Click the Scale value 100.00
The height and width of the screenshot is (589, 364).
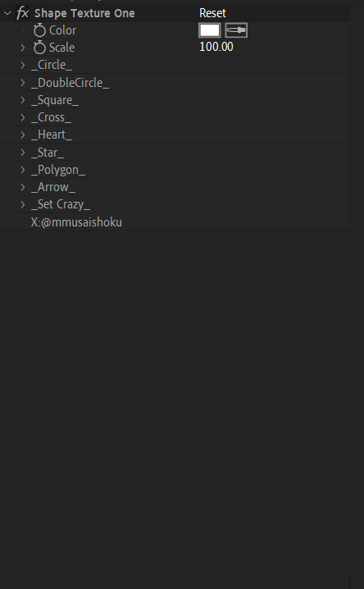click(x=216, y=47)
